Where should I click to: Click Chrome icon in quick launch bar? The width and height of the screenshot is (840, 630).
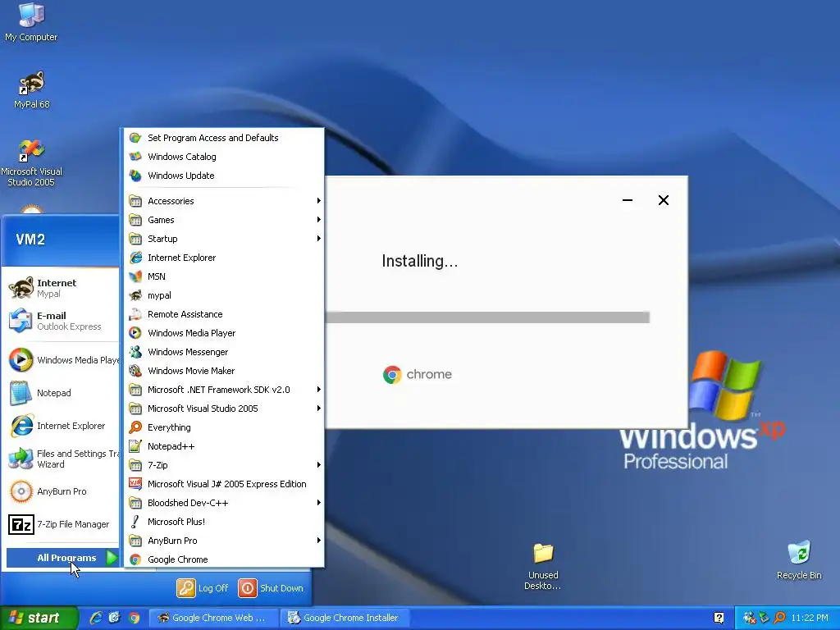click(134, 618)
